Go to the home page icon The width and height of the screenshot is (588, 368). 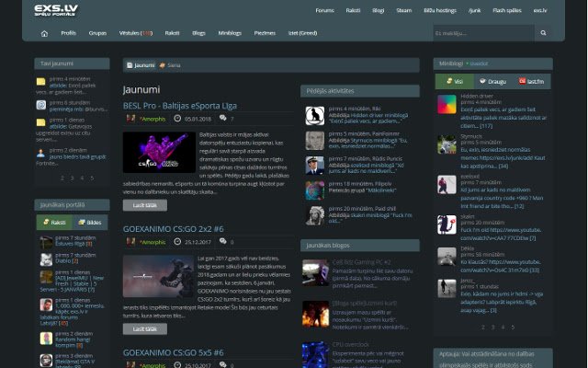[44, 33]
